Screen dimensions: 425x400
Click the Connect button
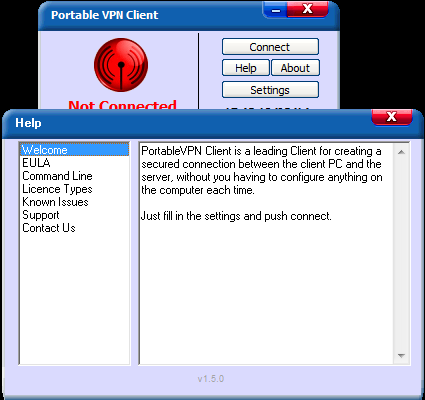(x=270, y=47)
